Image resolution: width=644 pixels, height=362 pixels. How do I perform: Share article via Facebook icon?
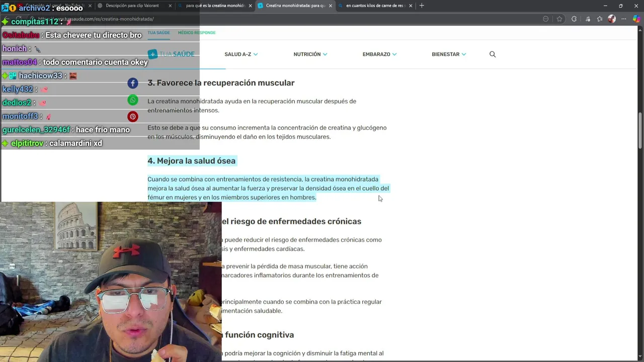click(x=133, y=83)
